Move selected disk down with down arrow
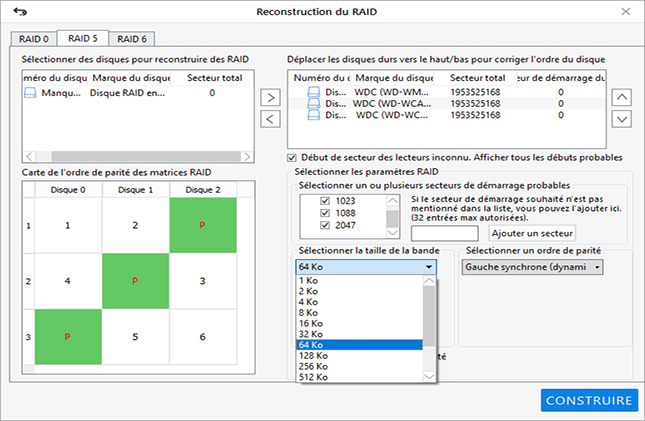 [x=621, y=119]
